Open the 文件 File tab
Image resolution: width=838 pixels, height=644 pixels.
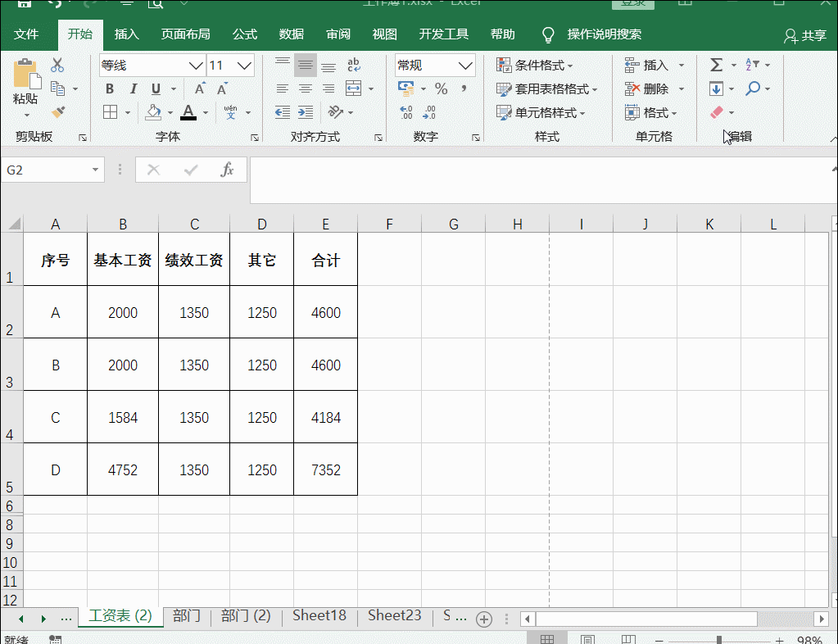[x=26, y=34]
